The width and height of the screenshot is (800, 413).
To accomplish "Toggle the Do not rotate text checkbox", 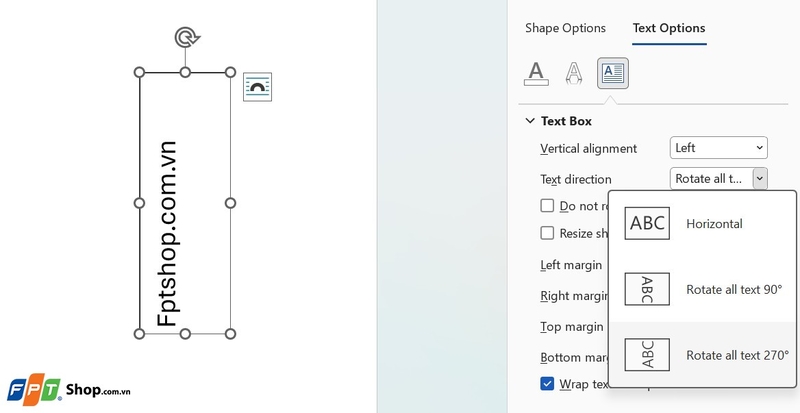I will tap(547, 206).
